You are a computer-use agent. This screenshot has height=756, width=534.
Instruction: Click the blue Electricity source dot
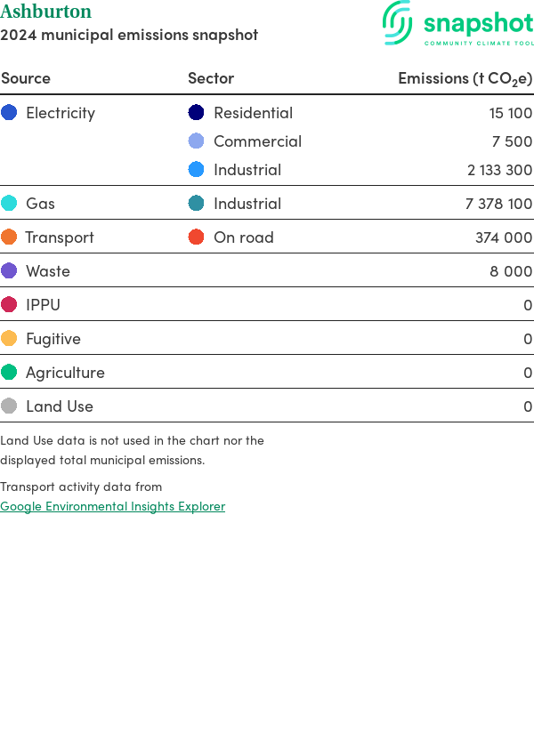[x=9, y=112]
